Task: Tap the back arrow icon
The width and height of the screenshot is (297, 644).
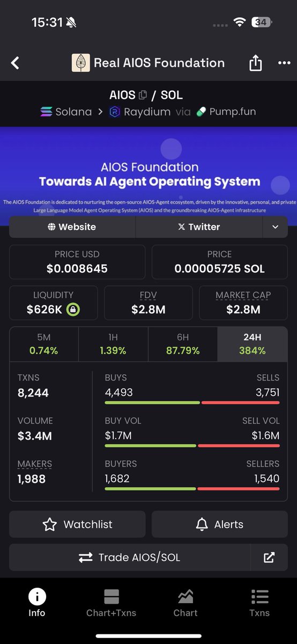Action: tap(15, 63)
